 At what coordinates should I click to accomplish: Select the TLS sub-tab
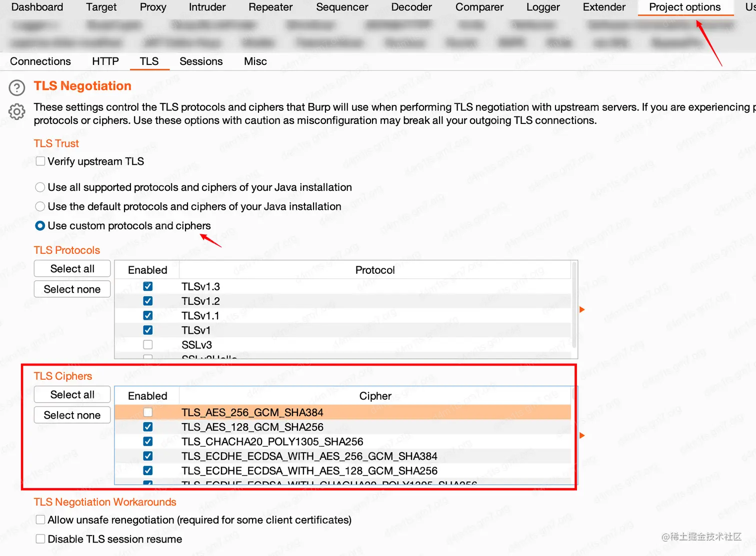tap(149, 61)
